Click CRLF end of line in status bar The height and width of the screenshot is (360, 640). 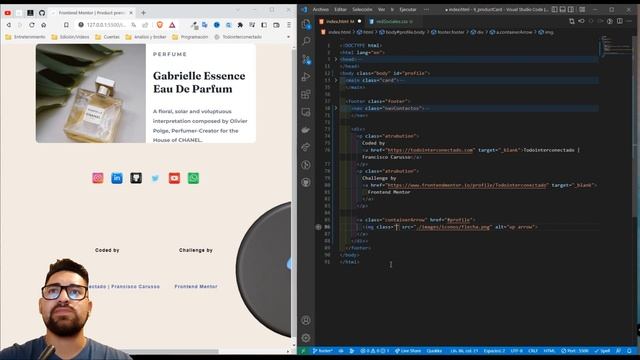tap(533, 351)
